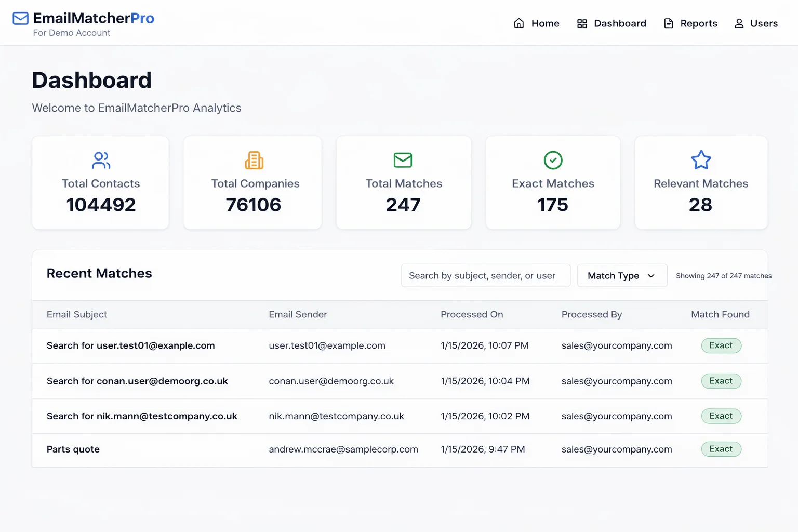The height and width of the screenshot is (532, 798).
Task: Click sender conan.user@demoorg.co.uk
Action: (331, 381)
